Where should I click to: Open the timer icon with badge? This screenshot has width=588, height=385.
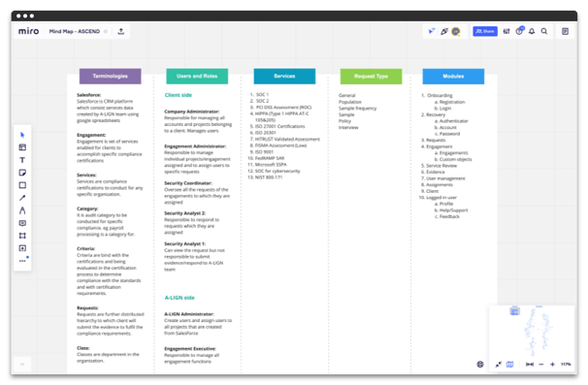click(x=519, y=31)
